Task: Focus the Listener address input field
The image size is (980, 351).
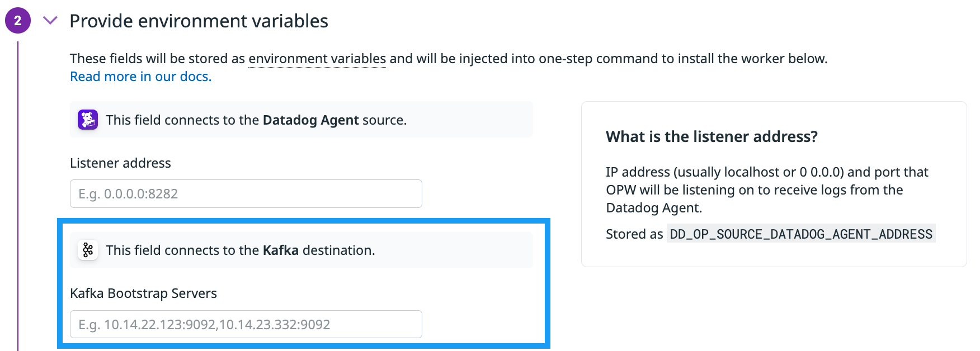Action: pos(246,194)
